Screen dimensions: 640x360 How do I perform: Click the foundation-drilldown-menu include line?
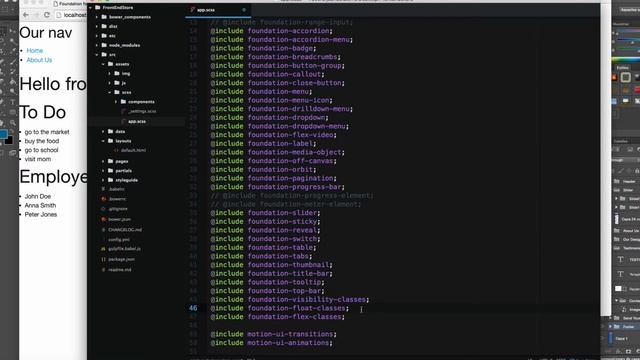(282, 109)
